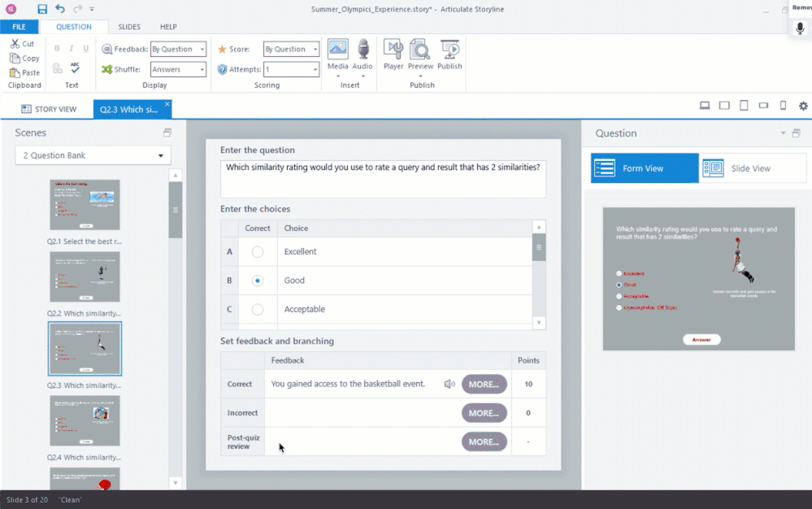Open the Player settings icon
Viewport: 812px width, 509px height.
click(393, 50)
